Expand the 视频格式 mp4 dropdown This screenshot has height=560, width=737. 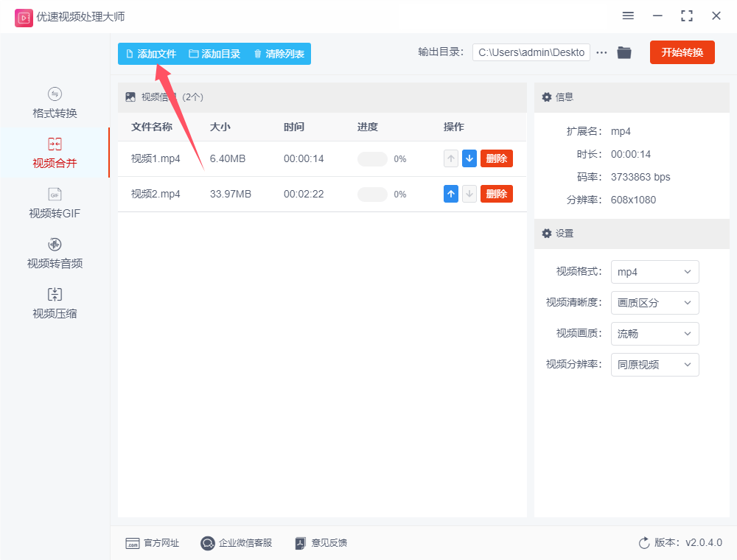click(x=654, y=272)
